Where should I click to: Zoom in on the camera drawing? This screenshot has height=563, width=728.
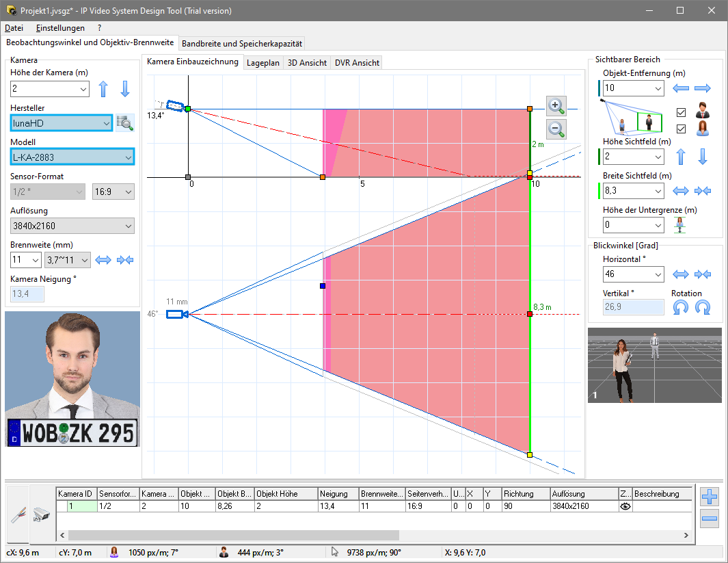click(556, 105)
